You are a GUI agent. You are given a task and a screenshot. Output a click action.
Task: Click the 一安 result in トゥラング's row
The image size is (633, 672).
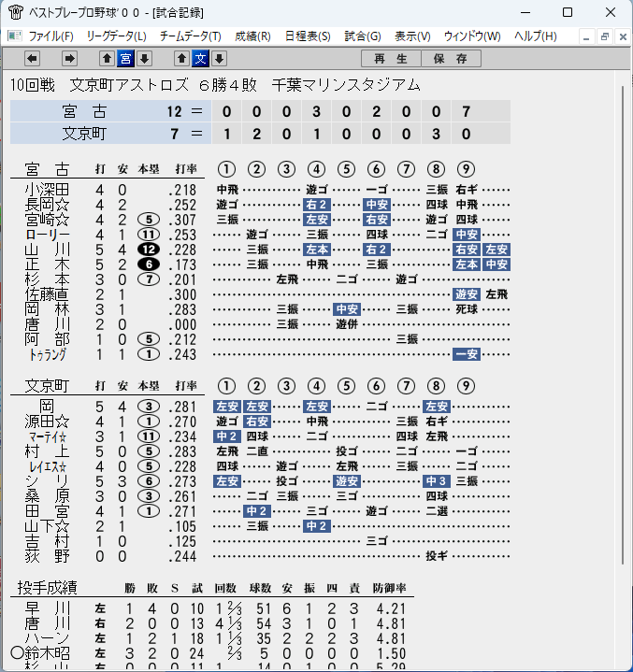[x=467, y=355]
